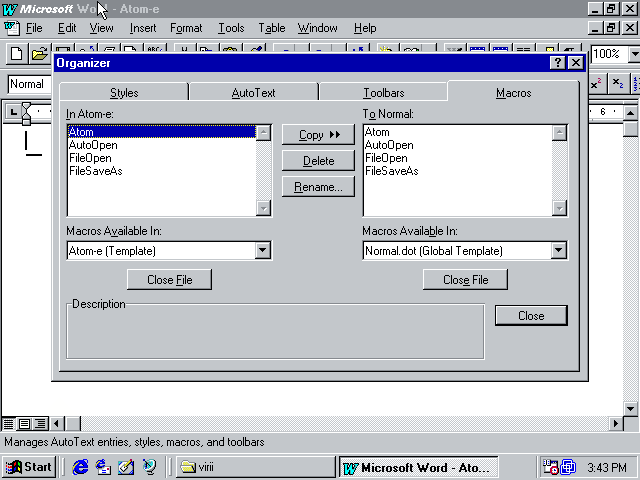This screenshot has width=640, height=480.
Task: Select AutoOpen in the In Atom-e list
Action: pos(162,145)
